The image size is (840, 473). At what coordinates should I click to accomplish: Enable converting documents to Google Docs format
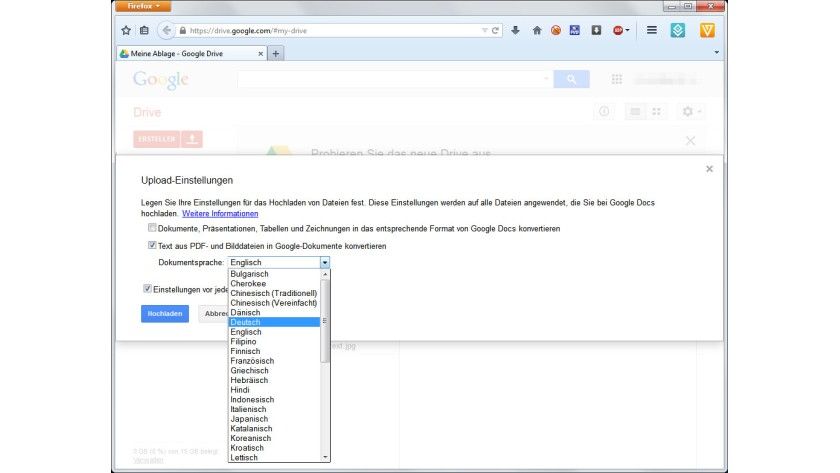152,228
